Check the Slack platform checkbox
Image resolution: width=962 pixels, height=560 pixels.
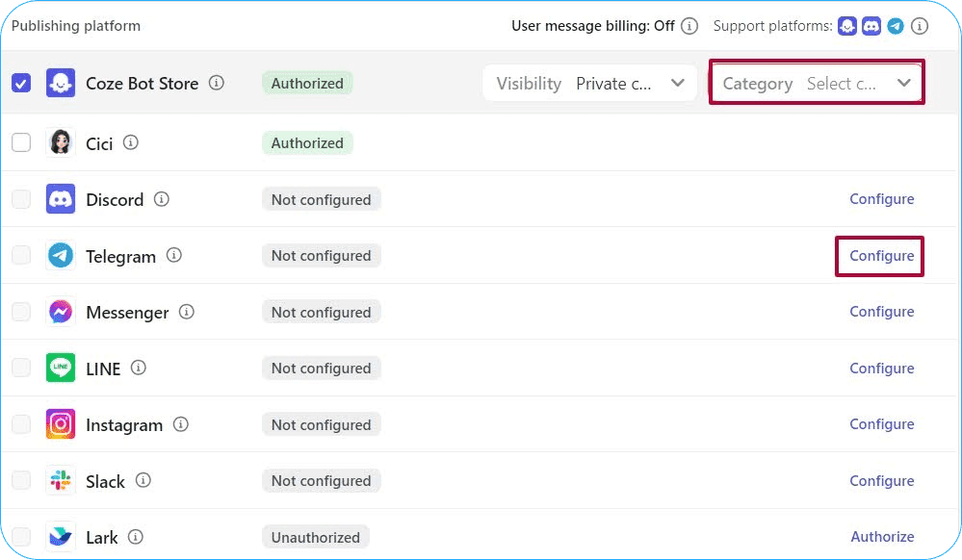21,480
